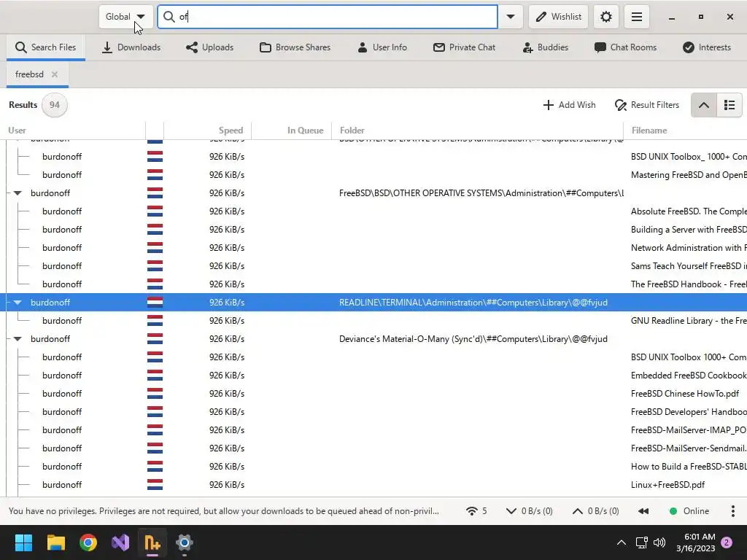747x560 pixels.
Task: Open the User Info tab
Action: click(382, 47)
